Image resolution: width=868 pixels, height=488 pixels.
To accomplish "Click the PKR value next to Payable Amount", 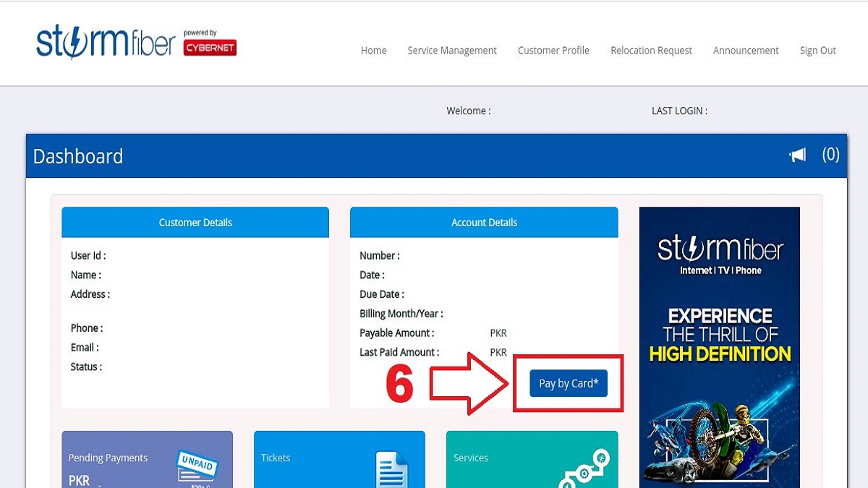I will pyautogui.click(x=498, y=333).
